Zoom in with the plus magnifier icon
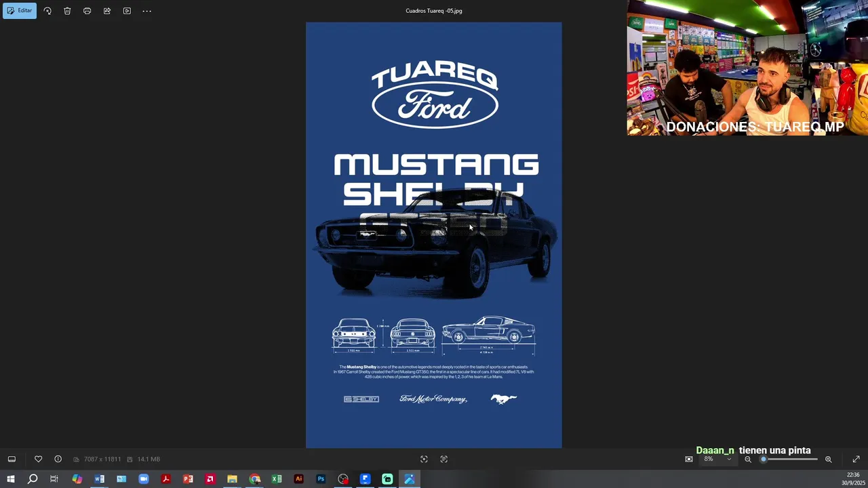Image resolution: width=868 pixels, height=488 pixels. pyautogui.click(x=828, y=459)
